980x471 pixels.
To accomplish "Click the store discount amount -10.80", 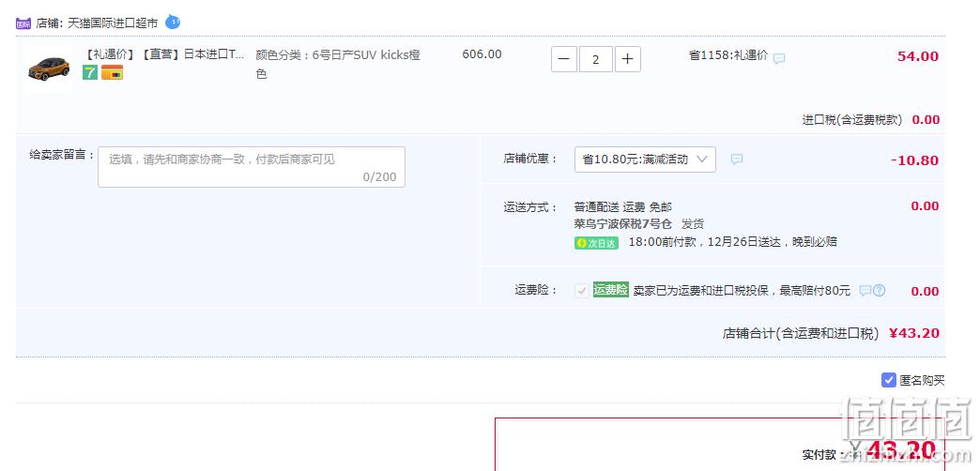I will pos(914,160).
